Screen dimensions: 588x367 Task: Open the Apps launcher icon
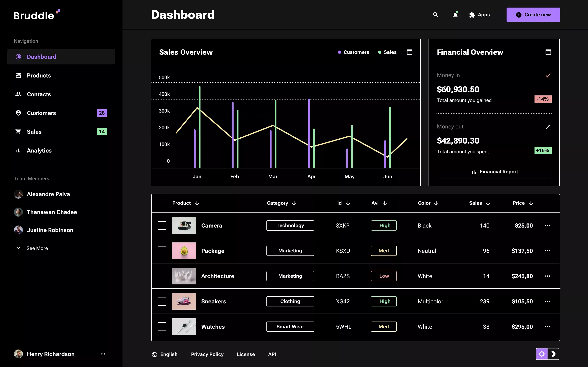pyautogui.click(x=472, y=14)
